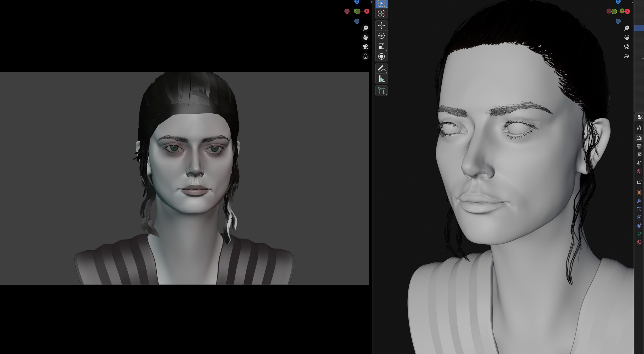644x354 pixels.
Task: Activate the Rotate tool
Action: point(381,36)
